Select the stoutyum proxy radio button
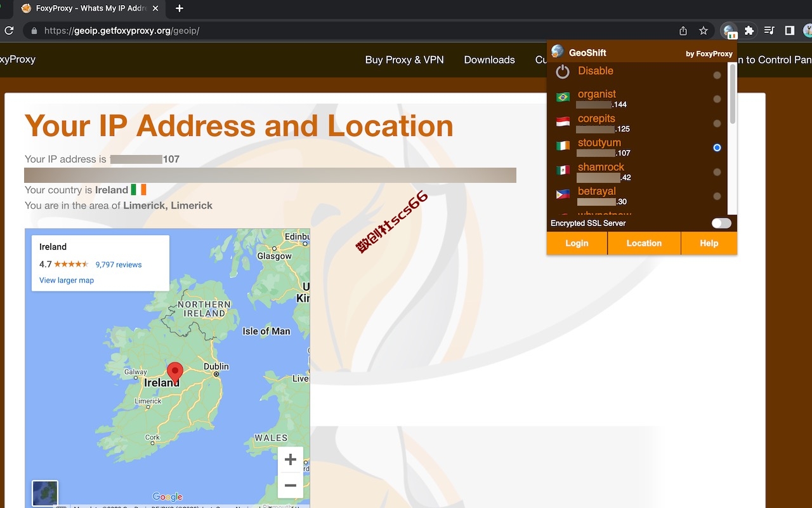The image size is (812, 508). coord(717,147)
